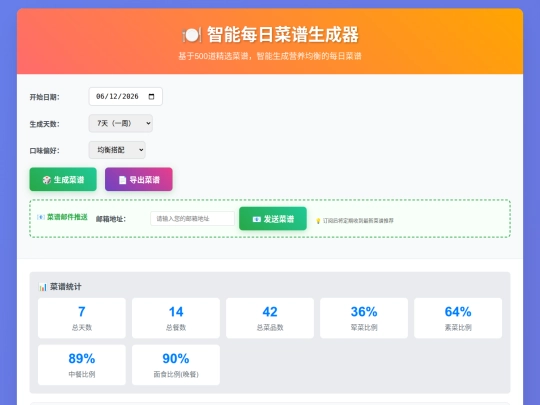Viewport: 540px width, 405px height.
Task: Click the dice icon on 生成菜谱 button
Action: (46, 180)
